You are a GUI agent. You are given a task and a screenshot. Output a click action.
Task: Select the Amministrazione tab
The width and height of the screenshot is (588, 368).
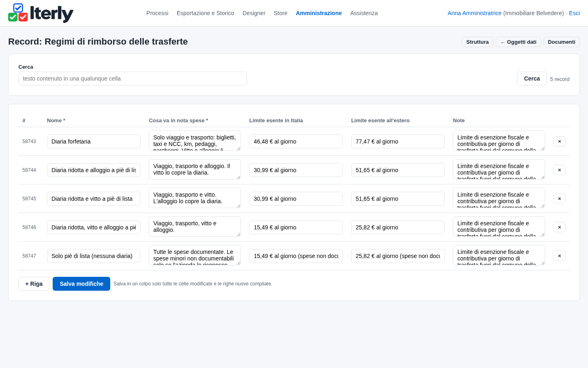point(318,13)
